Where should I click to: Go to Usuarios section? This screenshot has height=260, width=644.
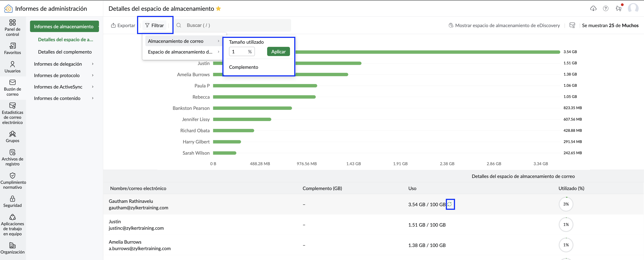13,67
